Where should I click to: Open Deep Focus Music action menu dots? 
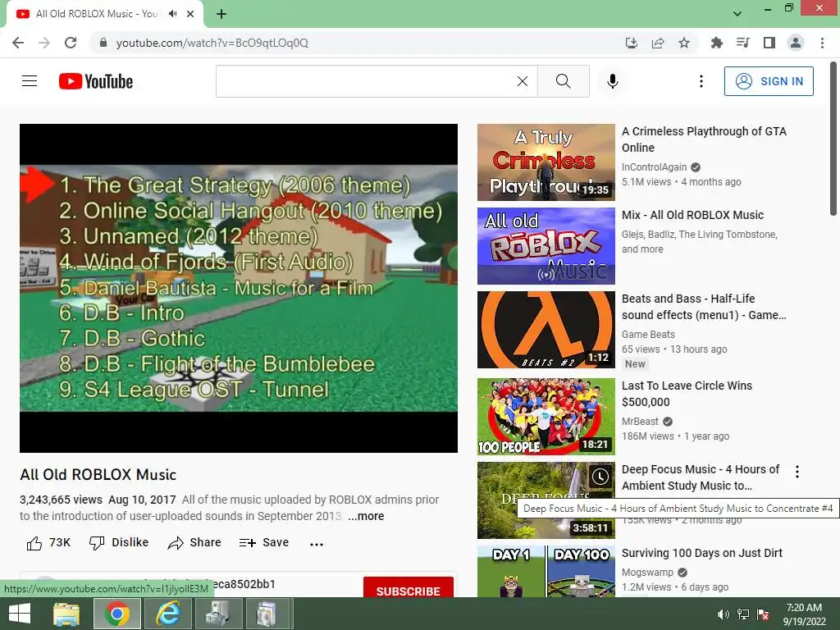tap(797, 472)
